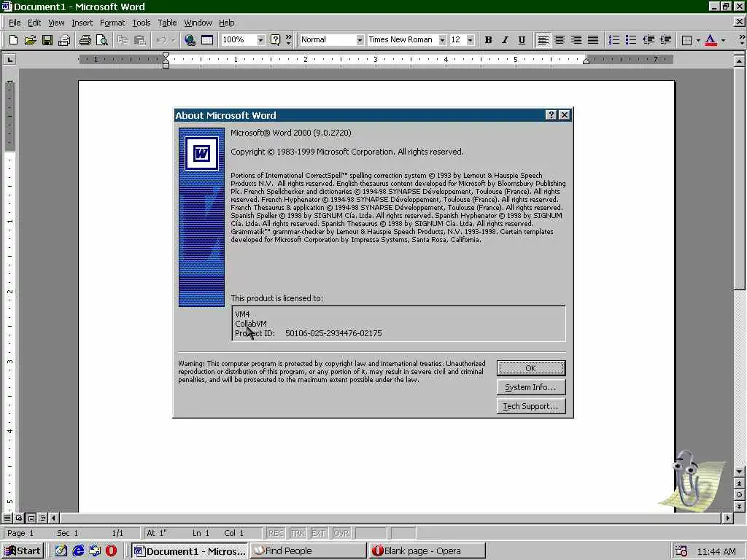Screen dimensions: 747x560
Task: Click the Office Assistant Clippy
Action: pos(691,481)
